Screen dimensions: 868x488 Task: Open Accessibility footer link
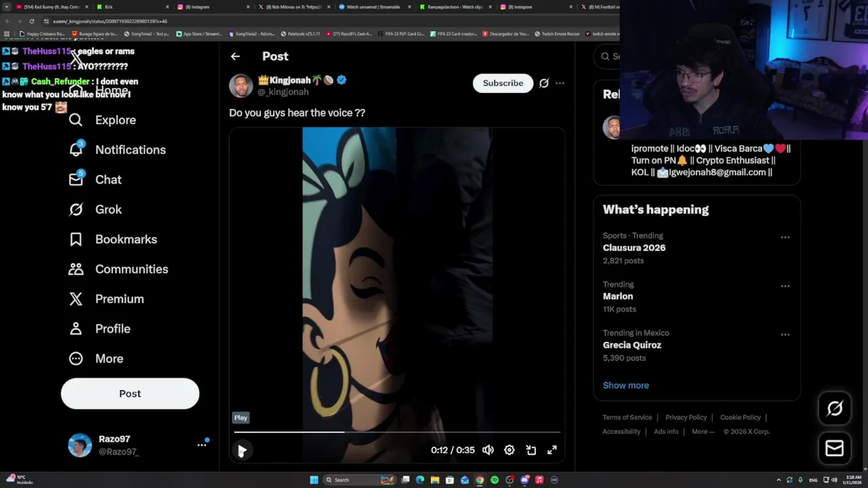pos(621,432)
